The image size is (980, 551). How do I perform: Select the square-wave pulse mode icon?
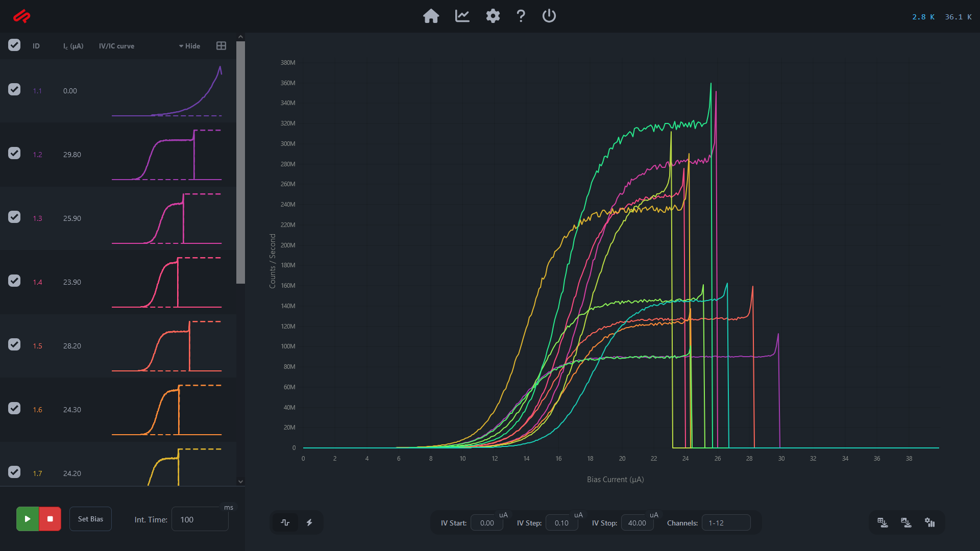pos(285,522)
